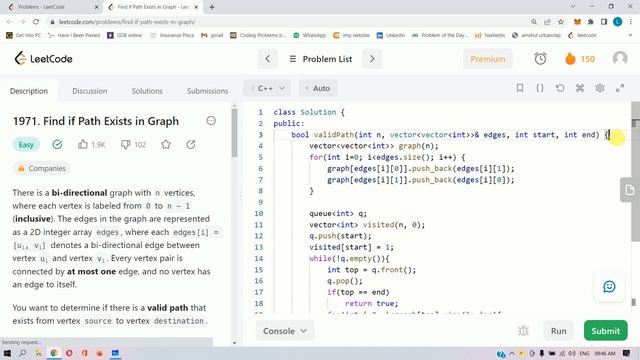Click code line 10 queue declaration
Screen dimensions: 640x360
(x=338, y=213)
